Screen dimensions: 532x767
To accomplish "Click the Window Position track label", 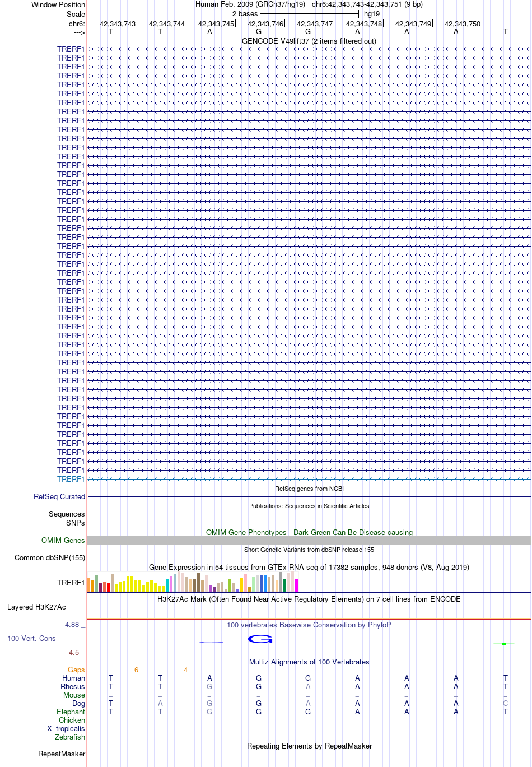I will pyautogui.click(x=58, y=4).
